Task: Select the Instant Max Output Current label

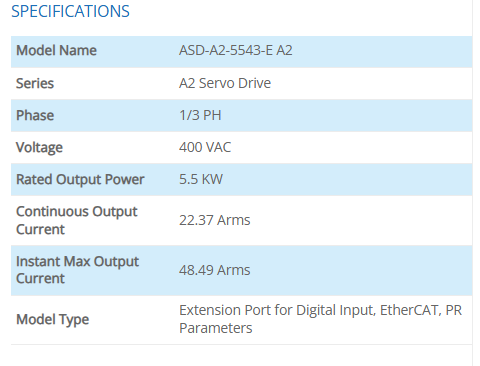Action: pos(77,270)
